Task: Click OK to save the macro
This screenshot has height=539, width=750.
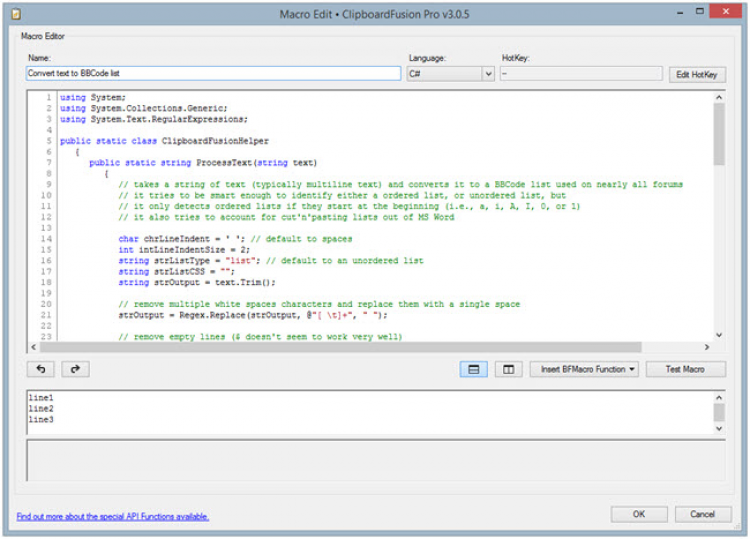Action: (x=639, y=514)
